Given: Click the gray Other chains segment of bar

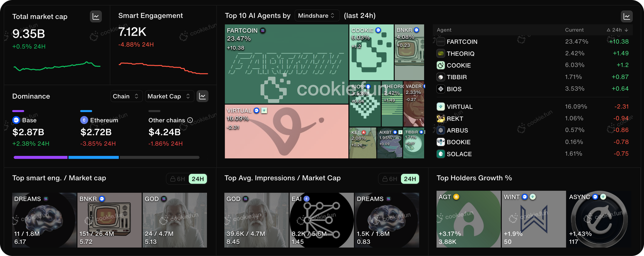Looking at the screenshot, I should [159, 157].
